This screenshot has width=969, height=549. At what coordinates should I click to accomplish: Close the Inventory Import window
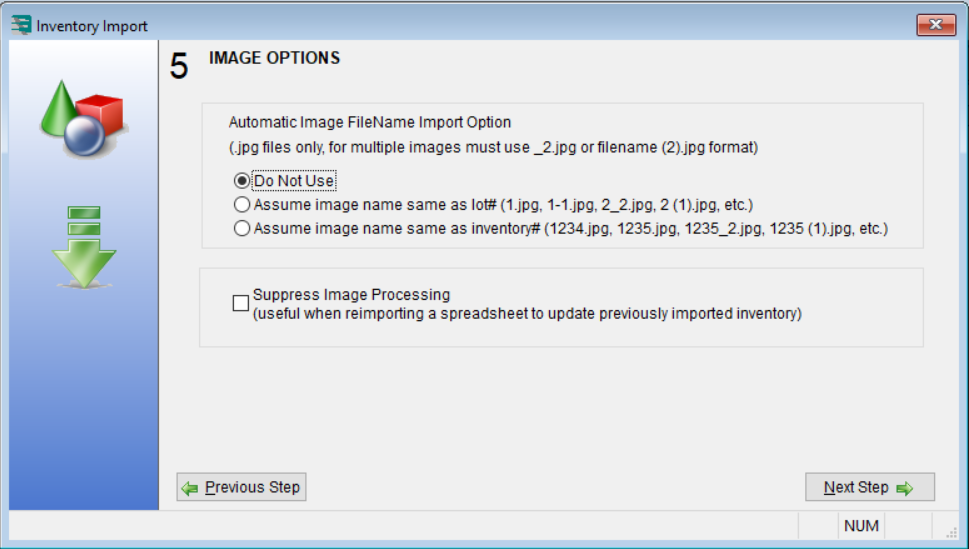pyautogui.click(x=936, y=24)
